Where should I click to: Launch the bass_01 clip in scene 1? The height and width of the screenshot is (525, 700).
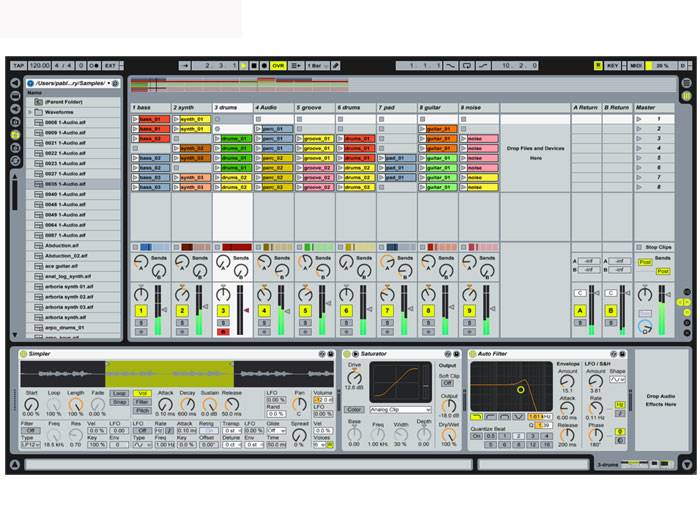[x=150, y=119]
